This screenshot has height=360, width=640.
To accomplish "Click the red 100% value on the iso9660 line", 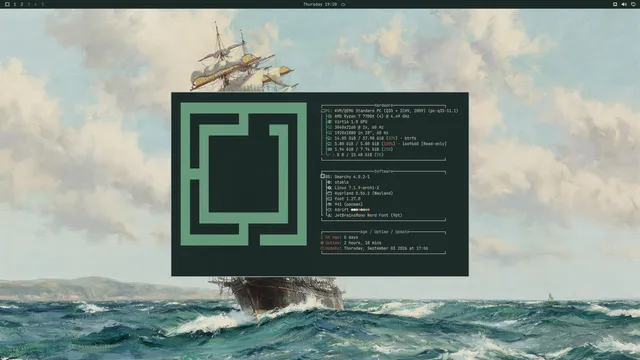I will [388, 144].
